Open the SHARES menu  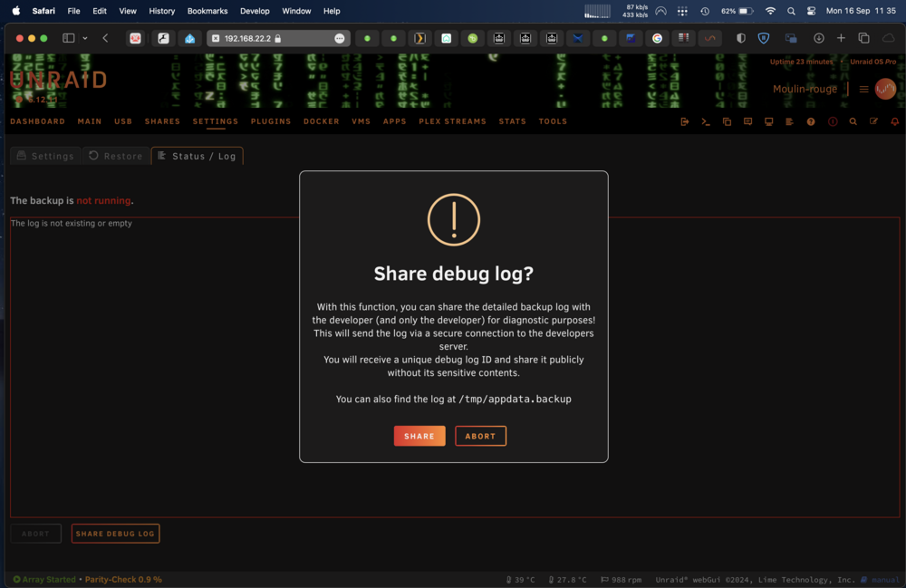162,121
